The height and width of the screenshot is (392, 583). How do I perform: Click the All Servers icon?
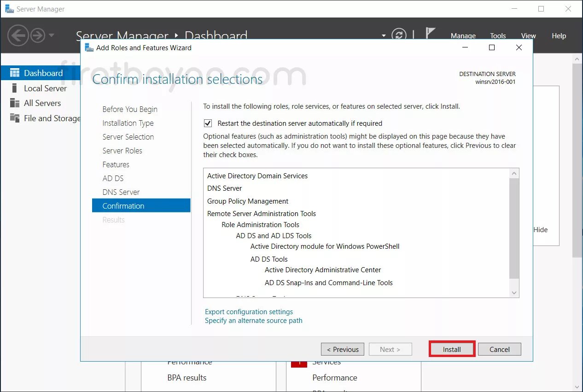(x=15, y=103)
